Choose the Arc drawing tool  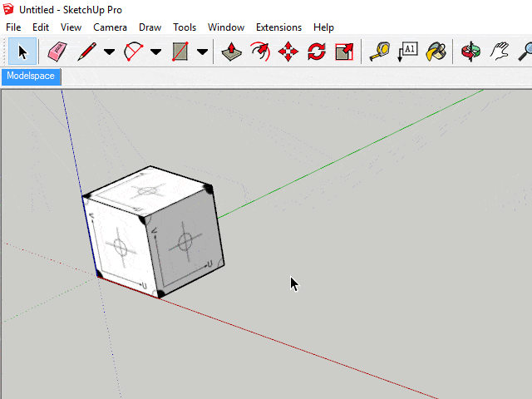[133, 52]
